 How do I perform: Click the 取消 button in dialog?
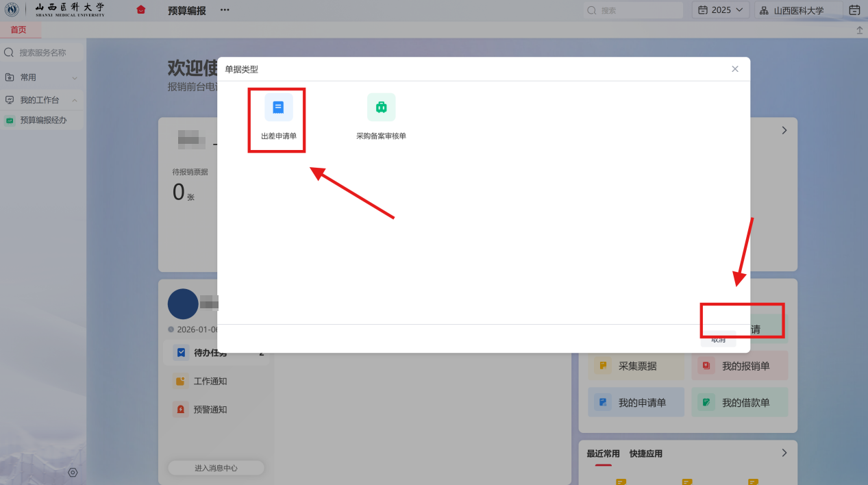(718, 339)
